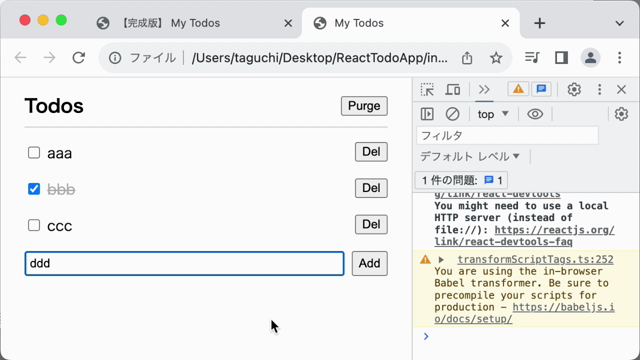
Task: Delete the aaa todo with Del
Action: coord(371,152)
